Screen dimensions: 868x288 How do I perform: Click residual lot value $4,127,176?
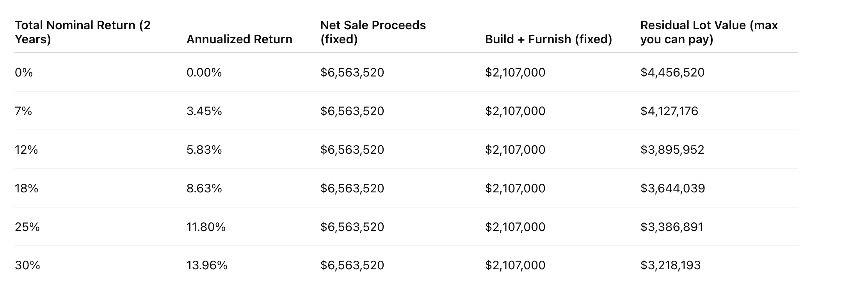click(669, 111)
